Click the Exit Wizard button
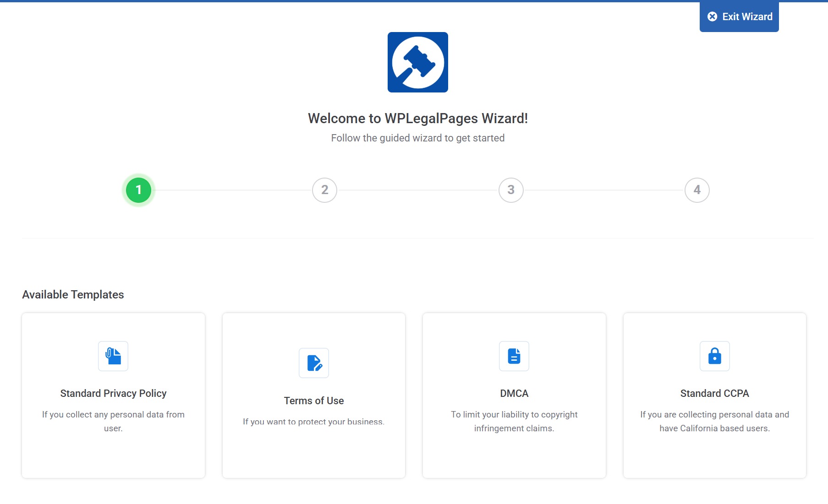 click(739, 17)
